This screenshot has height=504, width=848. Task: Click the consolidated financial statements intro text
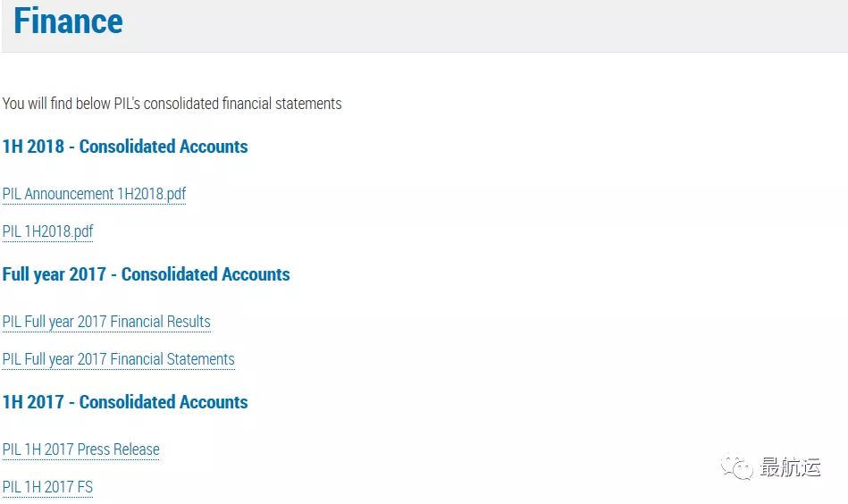coord(172,104)
